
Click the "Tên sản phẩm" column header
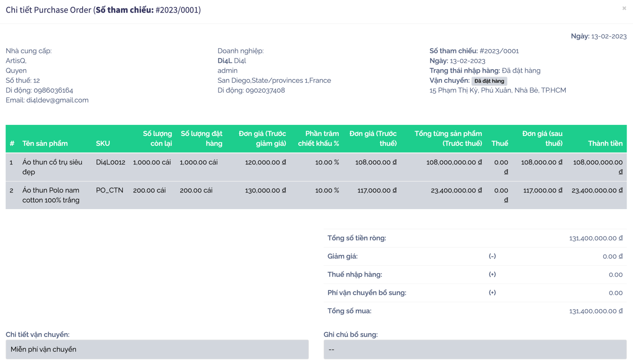click(x=45, y=143)
